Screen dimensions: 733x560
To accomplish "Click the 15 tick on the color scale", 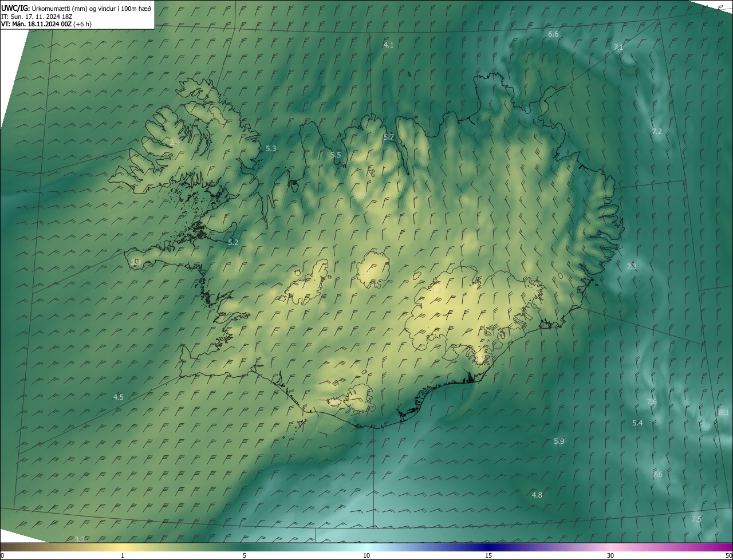I will click(x=488, y=555).
